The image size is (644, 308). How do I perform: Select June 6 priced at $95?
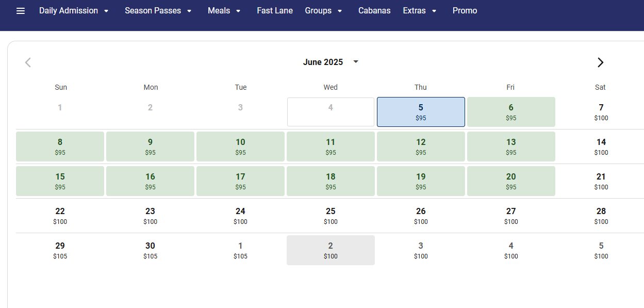(511, 112)
